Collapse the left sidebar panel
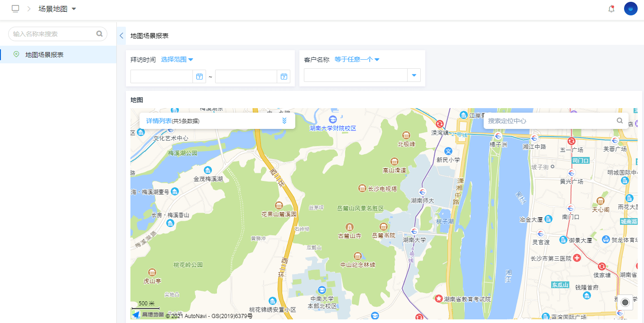Screen dimensions: 644x323 click(x=121, y=36)
